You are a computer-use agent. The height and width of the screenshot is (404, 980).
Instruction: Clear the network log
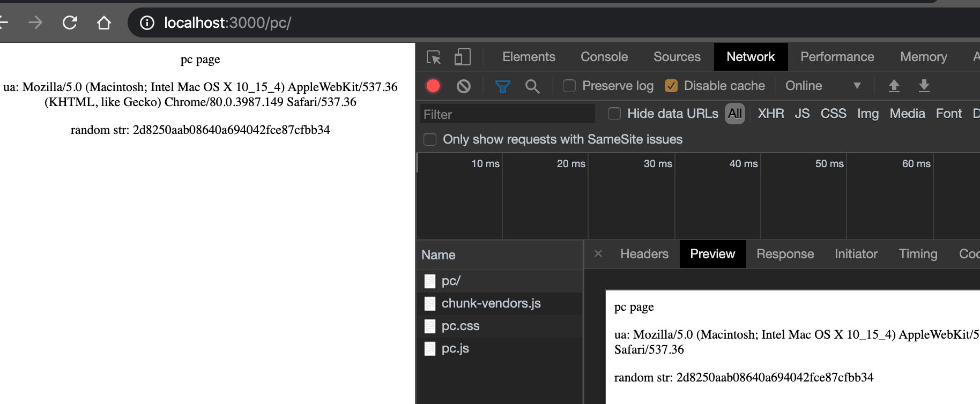click(464, 86)
